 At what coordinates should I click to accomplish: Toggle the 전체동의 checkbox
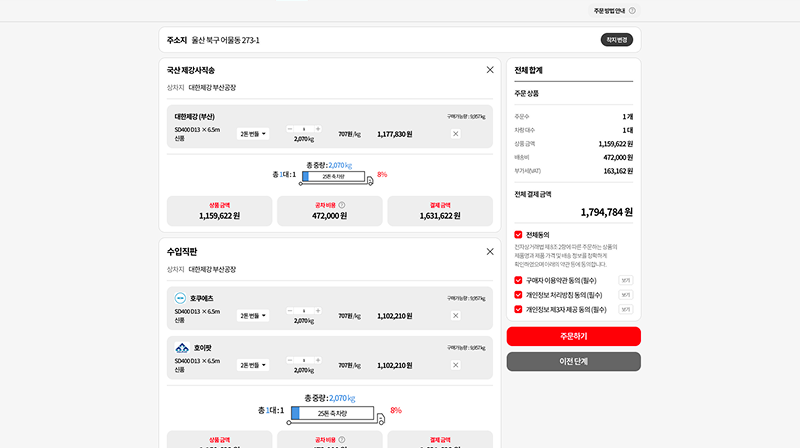pos(518,235)
